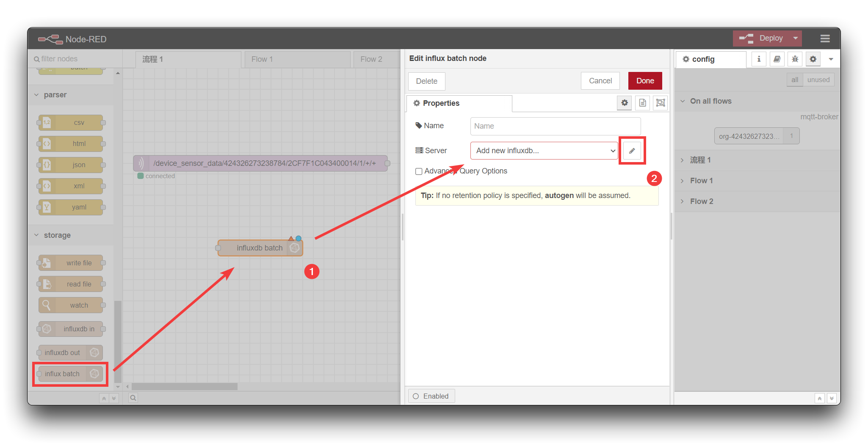Switch to the Flow 1 workspace tab
Image resolution: width=868 pixels, height=446 pixels.
(298, 60)
